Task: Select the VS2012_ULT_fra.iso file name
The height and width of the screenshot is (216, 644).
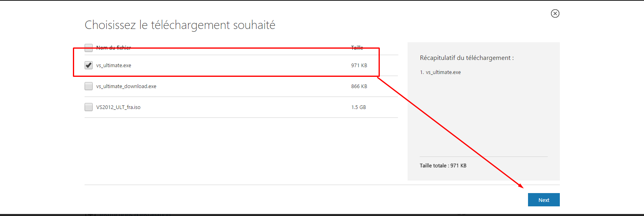Action: pyautogui.click(x=118, y=107)
